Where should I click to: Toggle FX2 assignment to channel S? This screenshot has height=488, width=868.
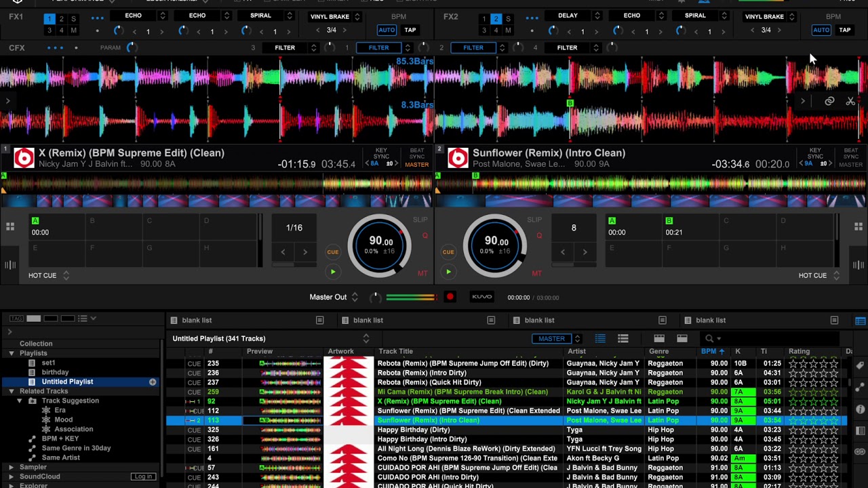point(508,19)
